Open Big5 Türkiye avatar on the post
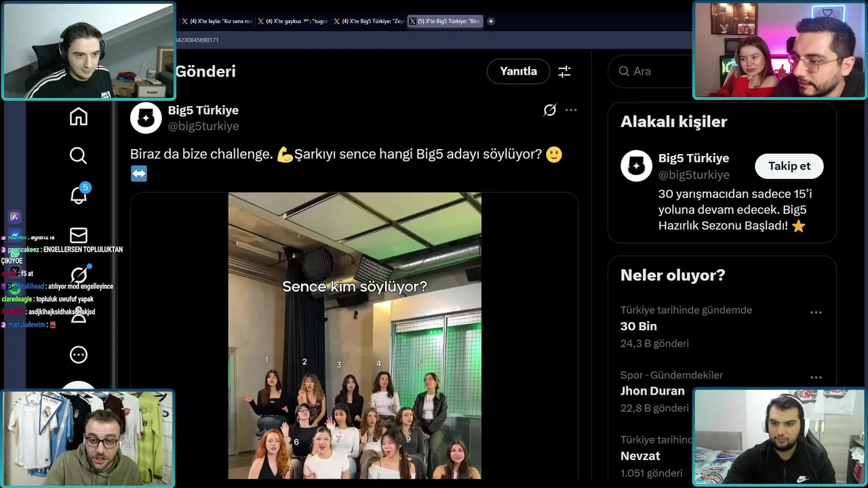The image size is (868, 488). click(146, 119)
